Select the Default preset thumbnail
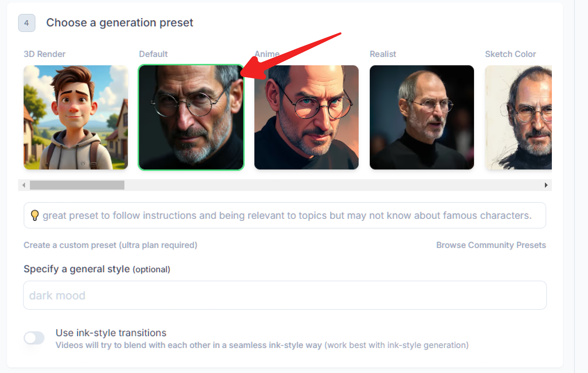This screenshot has width=588, height=373. click(191, 117)
